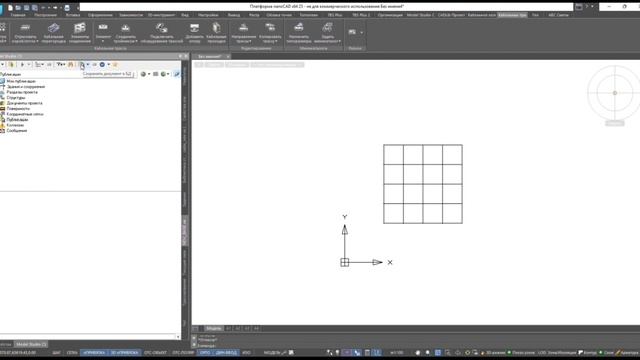Select Документы проекта in project tree
The image size is (640, 360).
click(24, 103)
